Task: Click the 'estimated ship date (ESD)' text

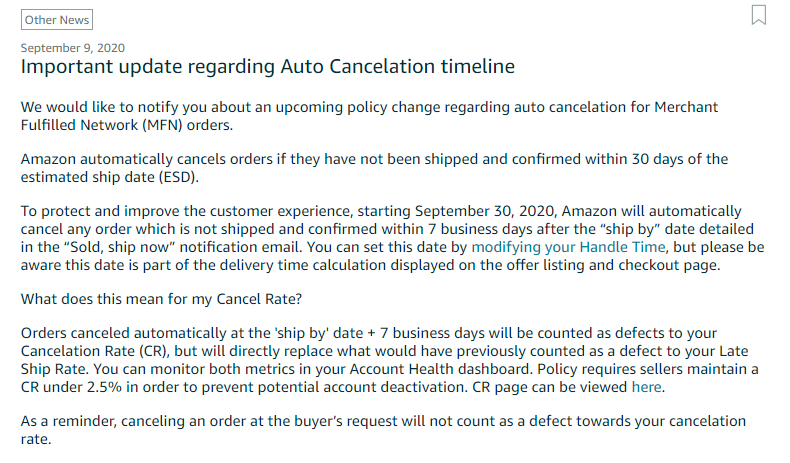Action: (108, 177)
